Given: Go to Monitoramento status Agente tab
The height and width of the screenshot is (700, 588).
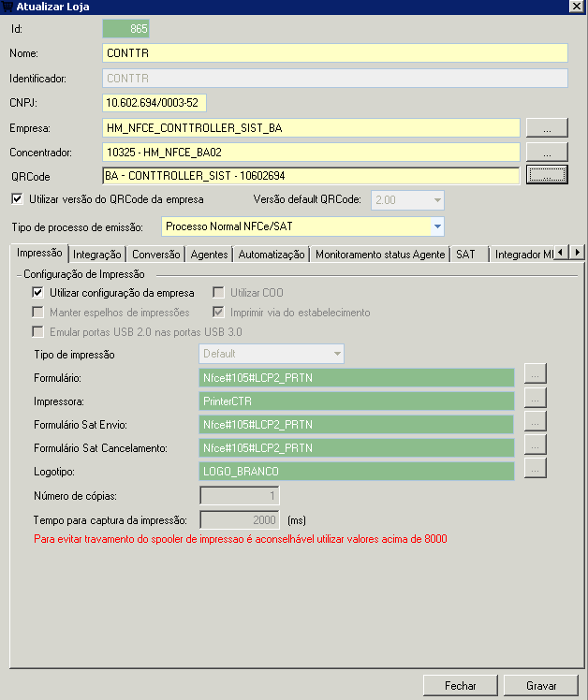Looking at the screenshot, I should [x=379, y=255].
